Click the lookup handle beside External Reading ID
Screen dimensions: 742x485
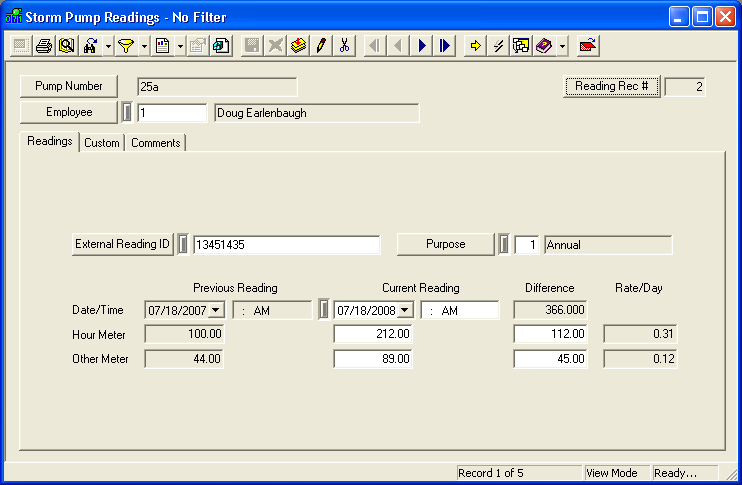pos(183,245)
